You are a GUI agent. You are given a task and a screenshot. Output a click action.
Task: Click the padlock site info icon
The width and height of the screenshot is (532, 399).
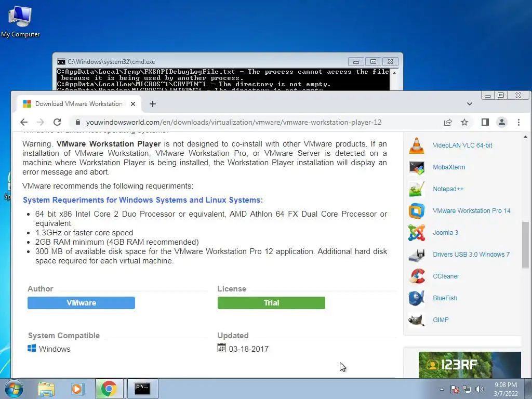click(78, 122)
